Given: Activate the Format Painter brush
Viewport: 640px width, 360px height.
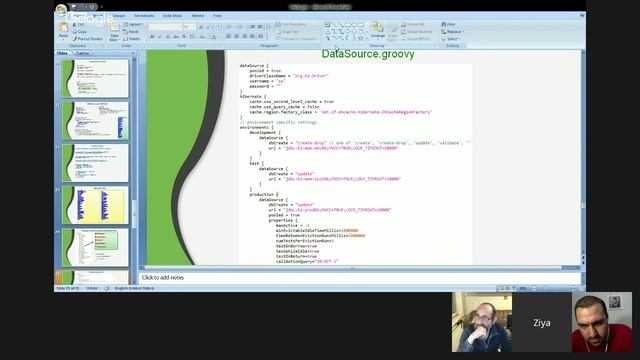Looking at the screenshot, I should coord(88,39).
